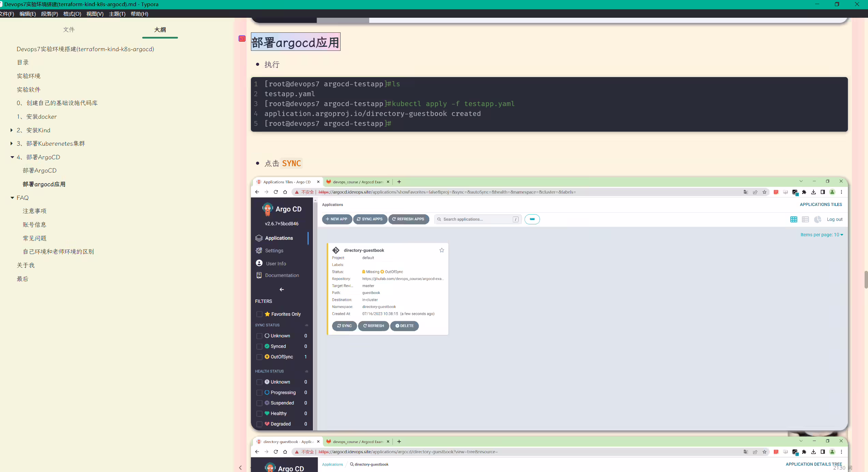868x472 pixels.
Task: Expand the 3、部署Kuberenetes集群 outline arrow
Action: tap(12, 144)
